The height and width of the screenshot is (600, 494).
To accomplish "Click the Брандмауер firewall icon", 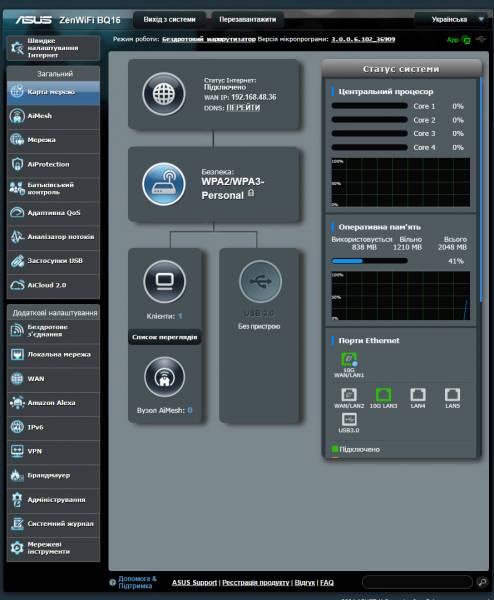I will click(17, 475).
